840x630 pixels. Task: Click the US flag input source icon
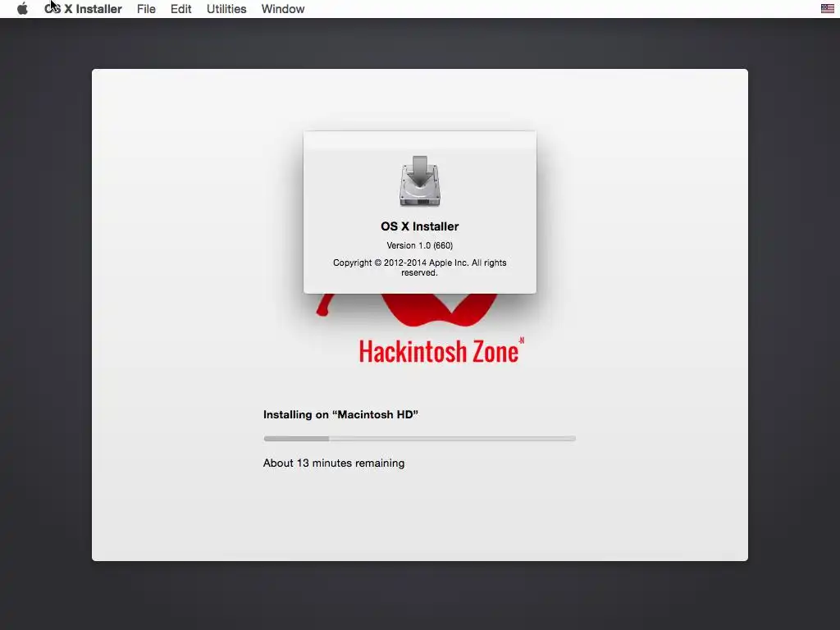827,8
